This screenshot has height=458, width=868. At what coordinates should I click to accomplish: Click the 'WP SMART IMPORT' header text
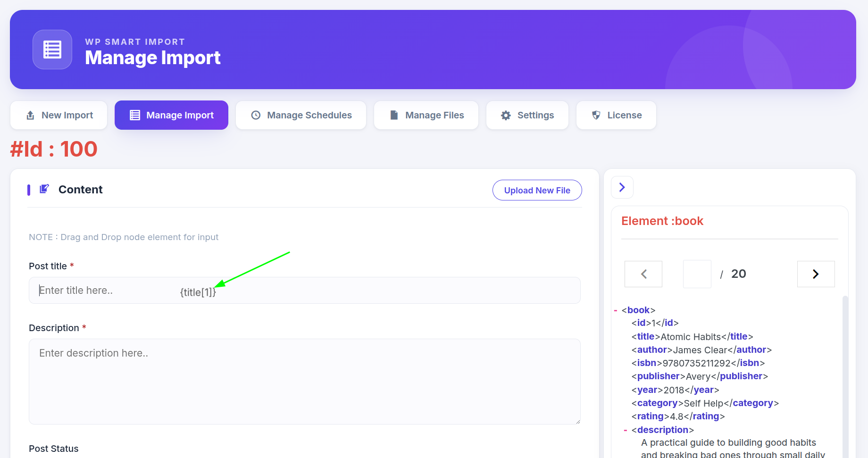click(x=135, y=42)
